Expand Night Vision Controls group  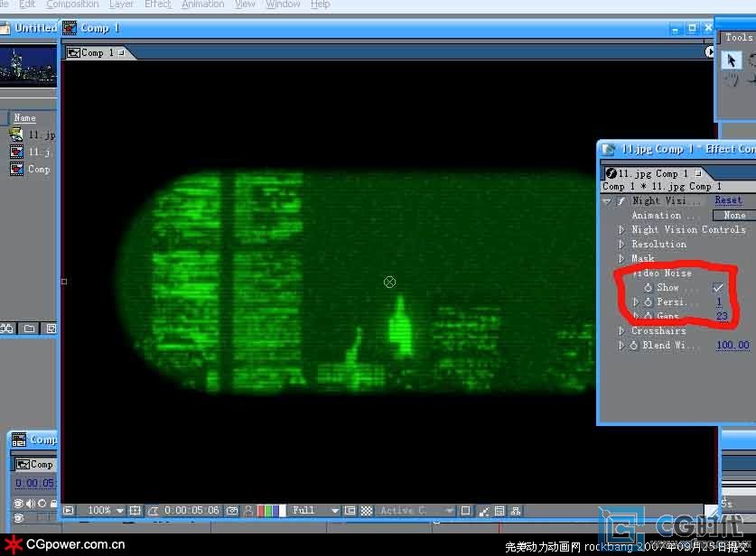621,230
